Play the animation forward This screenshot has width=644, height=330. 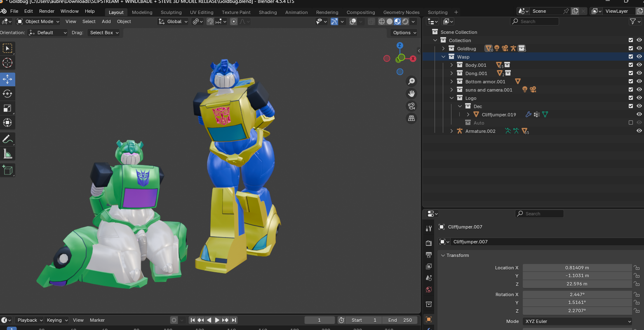click(x=217, y=320)
